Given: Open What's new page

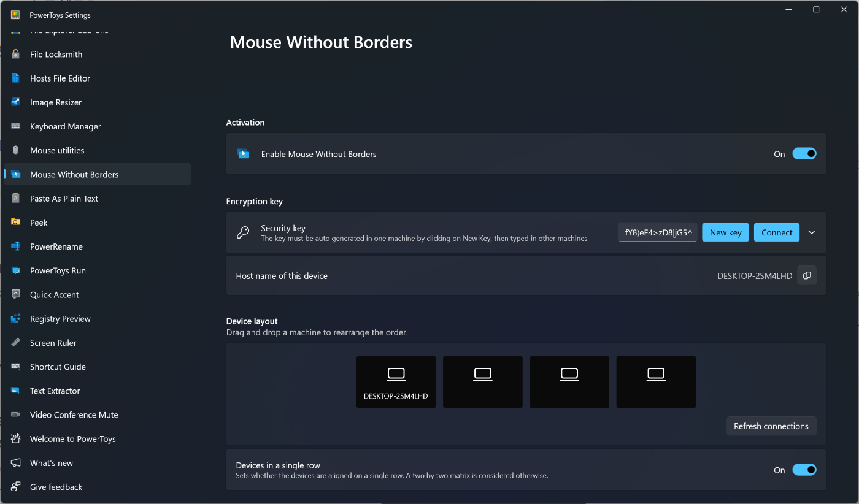Looking at the screenshot, I should (98, 463).
